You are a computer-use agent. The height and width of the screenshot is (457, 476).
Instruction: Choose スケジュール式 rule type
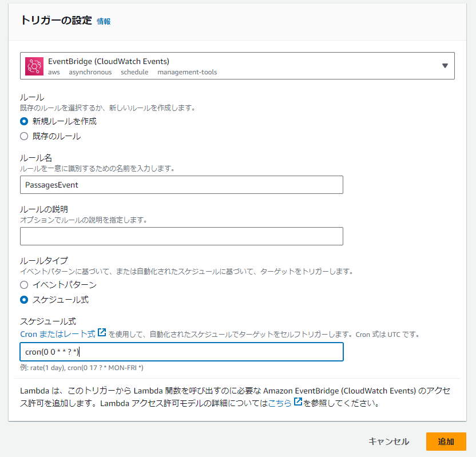tap(24, 300)
